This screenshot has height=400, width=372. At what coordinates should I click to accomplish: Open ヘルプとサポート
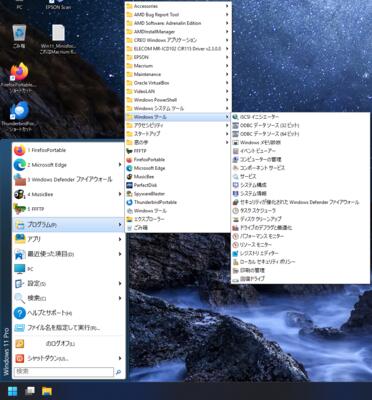68,313
